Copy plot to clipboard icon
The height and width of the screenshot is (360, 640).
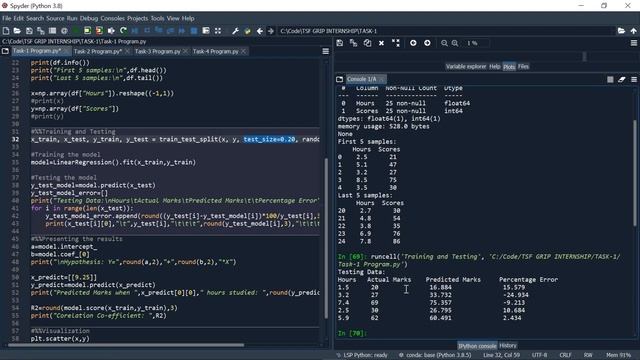click(367, 43)
